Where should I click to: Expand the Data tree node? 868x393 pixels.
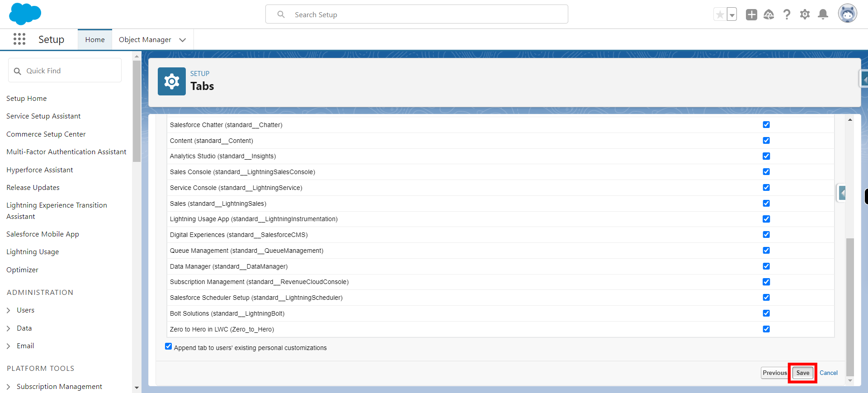click(9, 328)
